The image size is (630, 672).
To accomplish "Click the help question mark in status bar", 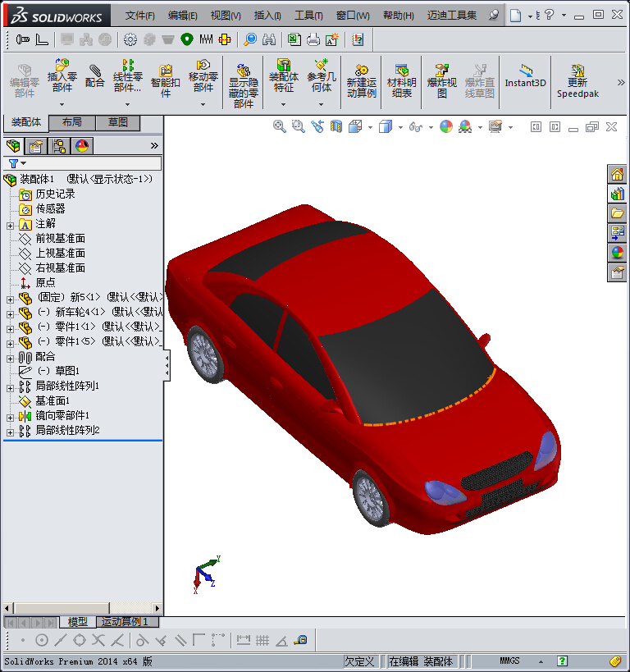I will click(x=562, y=661).
